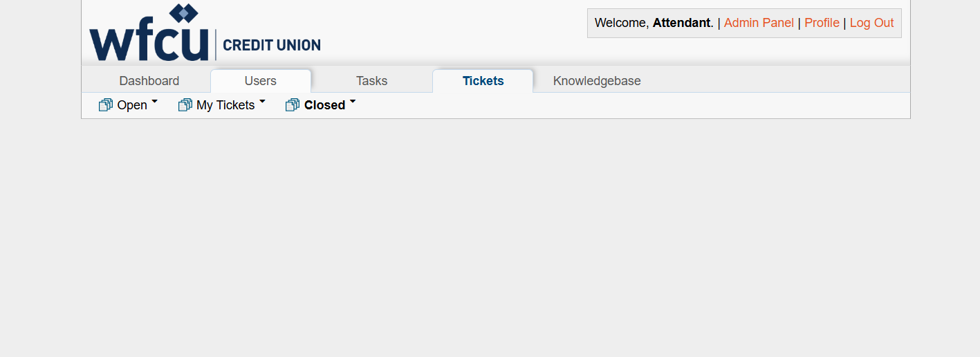The image size is (980, 357).
Task: Click the queue icon next to My Tickets
Action: pos(185,105)
